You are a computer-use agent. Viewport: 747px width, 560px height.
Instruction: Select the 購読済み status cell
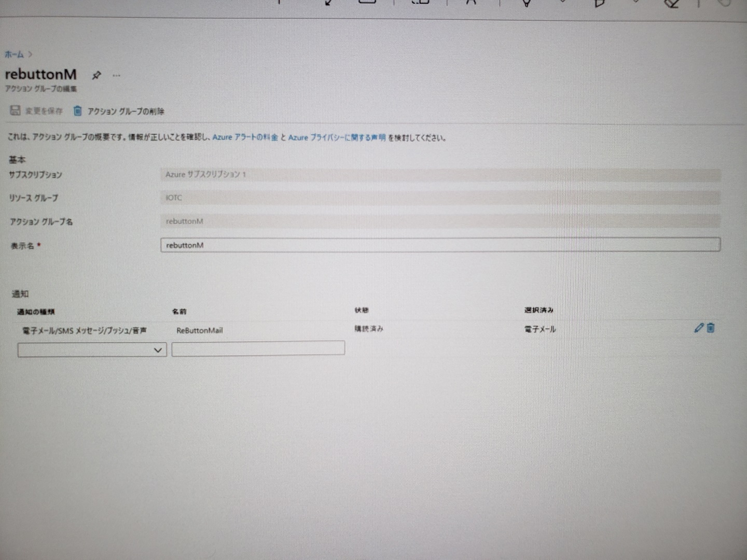[369, 329]
